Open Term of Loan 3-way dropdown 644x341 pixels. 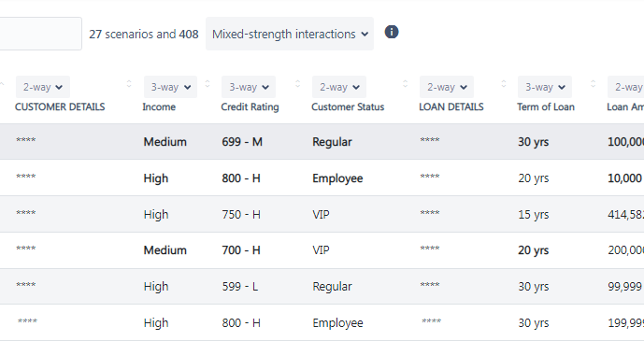pyautogui.click(x=545, y=87)
